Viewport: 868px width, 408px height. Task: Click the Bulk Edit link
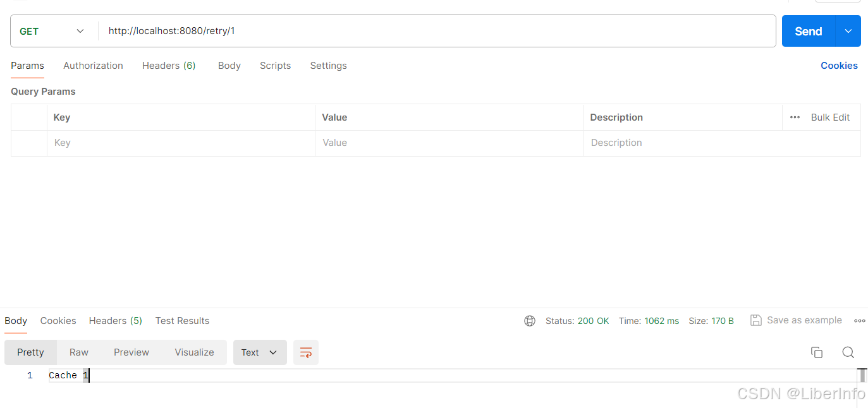pos(830,117)
